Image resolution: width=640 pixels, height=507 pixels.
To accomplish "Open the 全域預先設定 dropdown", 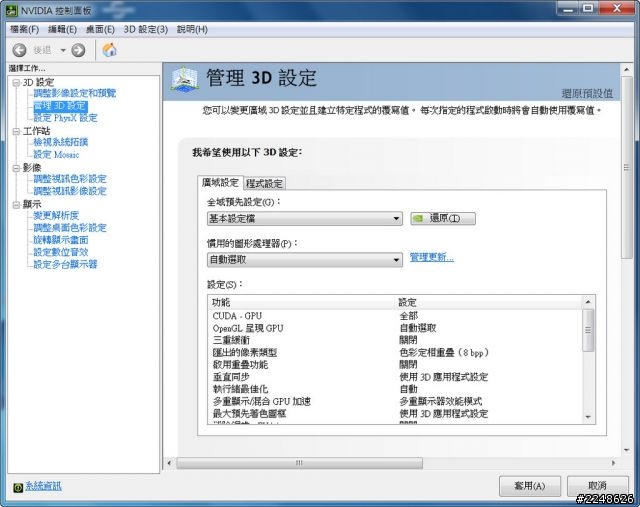I will click(304, 218).
